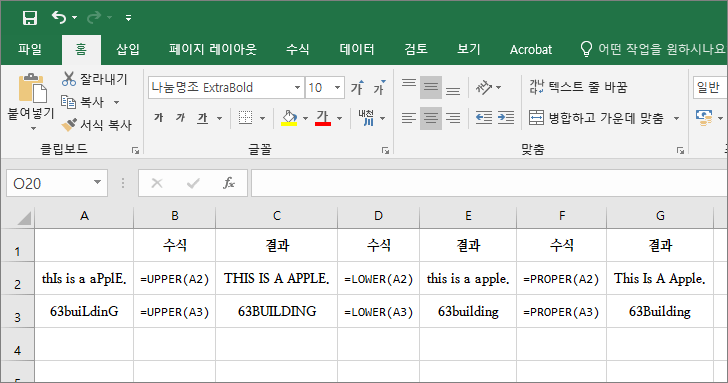
Task: Expand the Name Box dropdown arrow
Action: pos(98,182)
